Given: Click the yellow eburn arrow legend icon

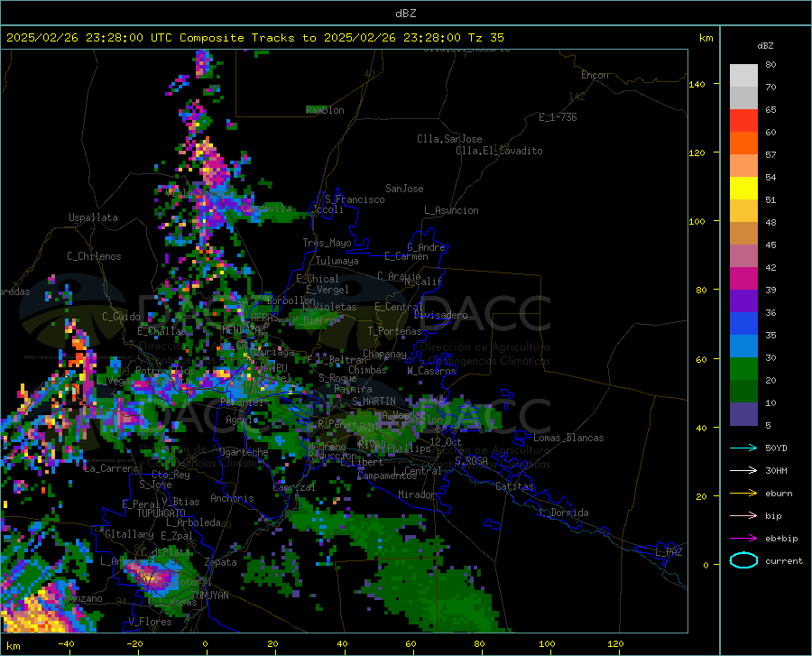Looking at the screenshot, I should (x=743, y=493).
